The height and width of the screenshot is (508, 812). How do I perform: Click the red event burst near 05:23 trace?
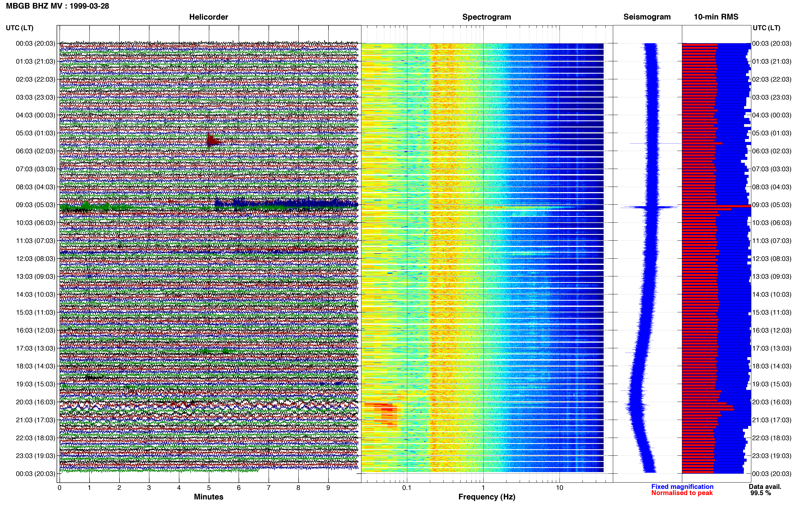(x=213, y=140)
